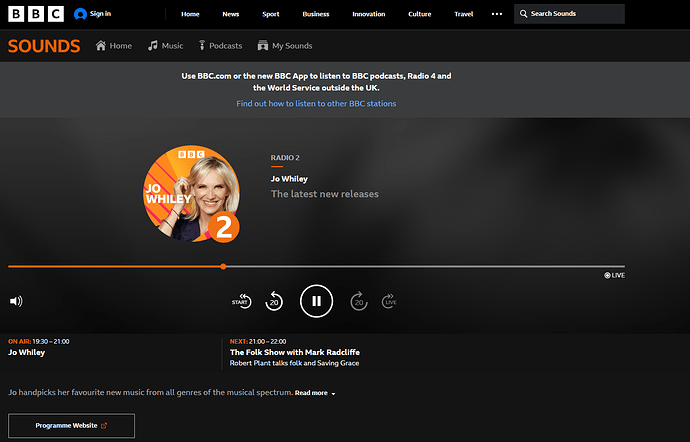The width and height of the screenshot is (690, 442).
Task: Click the Jo Whiley Radio 2 artwork
Action: [x=191, y=194]
